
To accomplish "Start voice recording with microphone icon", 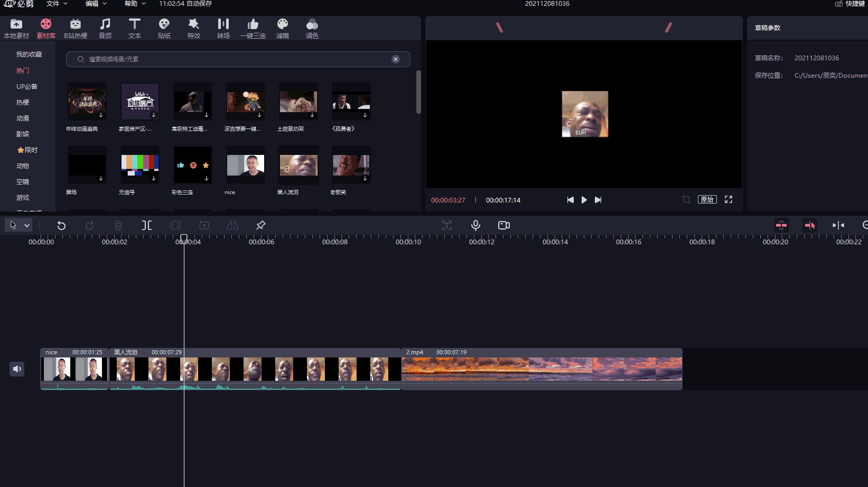I will click(x=475, y=225).
